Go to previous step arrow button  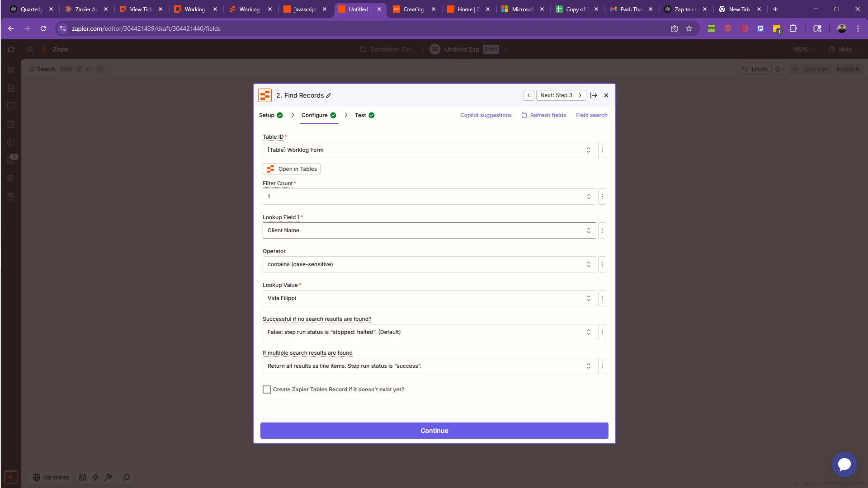coord(528,95)
